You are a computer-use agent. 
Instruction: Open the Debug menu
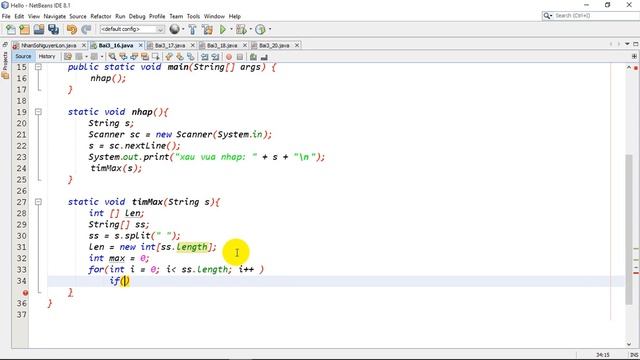(137, 16)
